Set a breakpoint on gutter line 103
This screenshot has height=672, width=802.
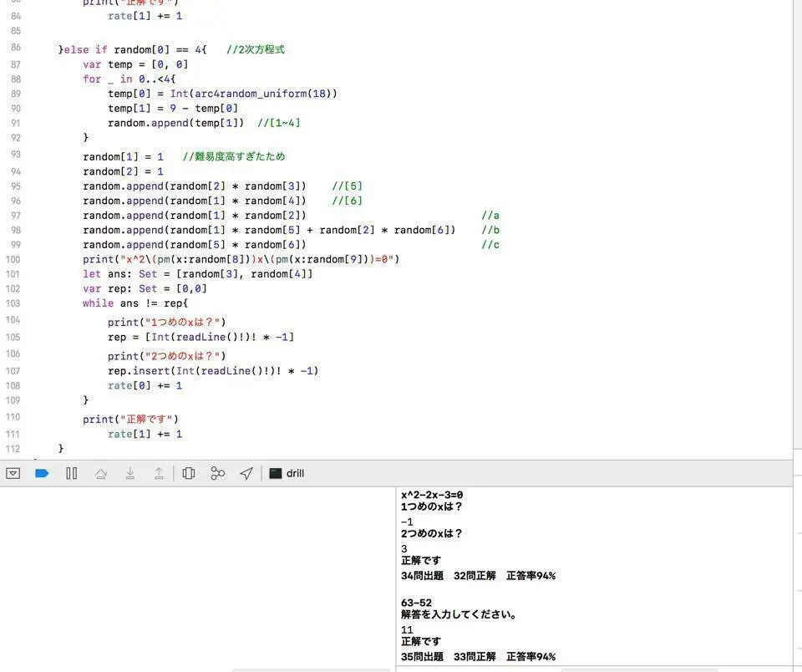coord(13,303)
